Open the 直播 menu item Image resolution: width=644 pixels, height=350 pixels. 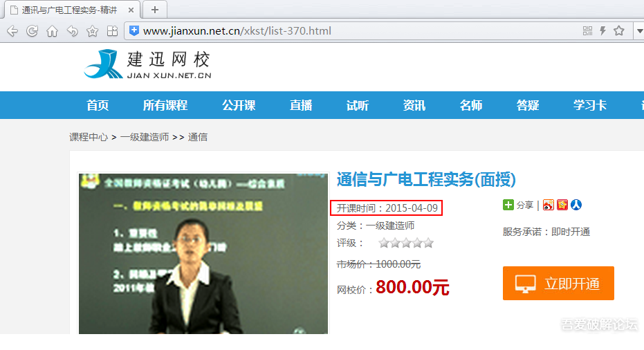pos(301,105)
